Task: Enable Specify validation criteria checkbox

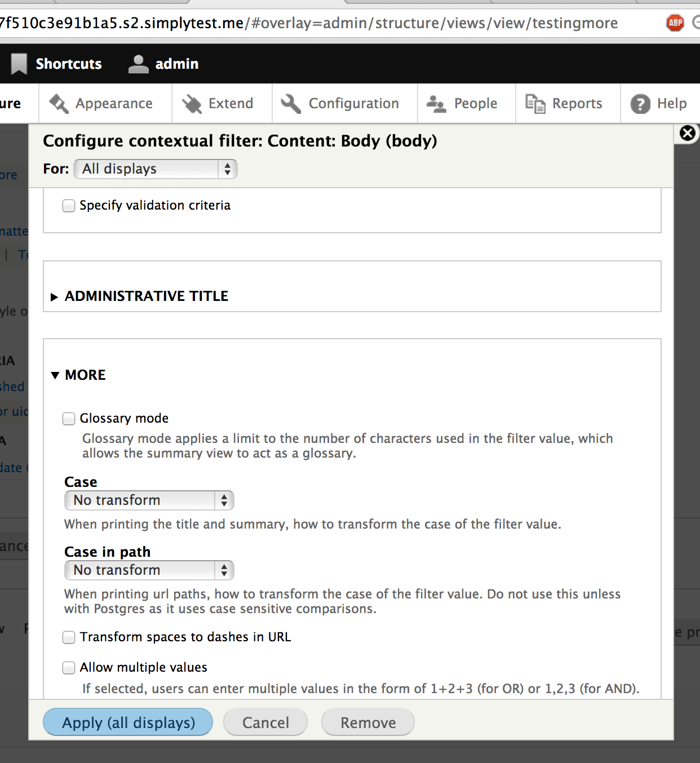Action: pyautogui.click(x=69, y=206)
